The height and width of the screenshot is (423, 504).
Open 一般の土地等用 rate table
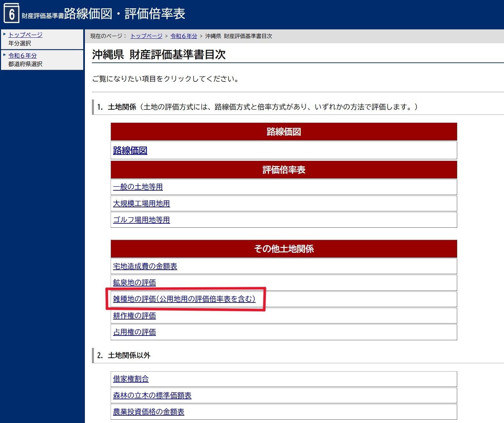[x=138, y=187]
